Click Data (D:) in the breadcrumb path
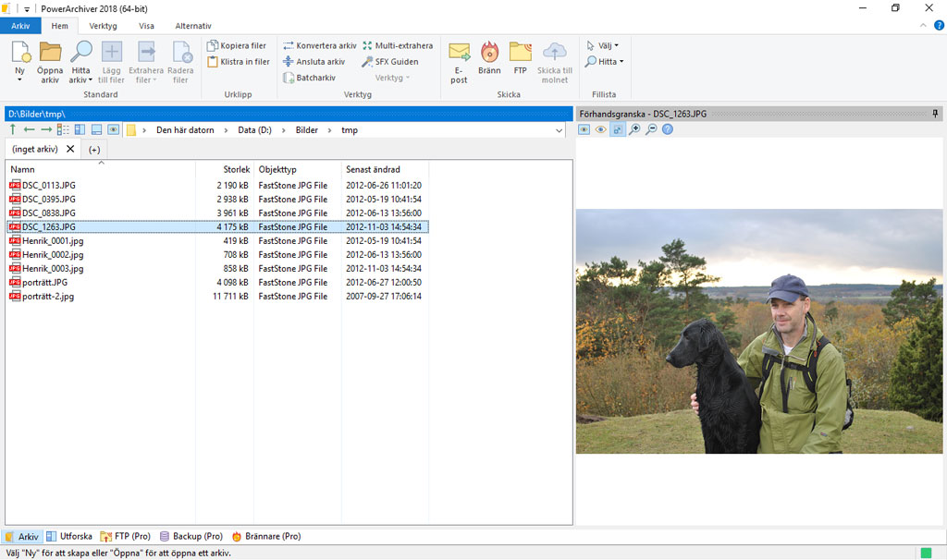Screen dimensions: 947x560 coord(255,130)
